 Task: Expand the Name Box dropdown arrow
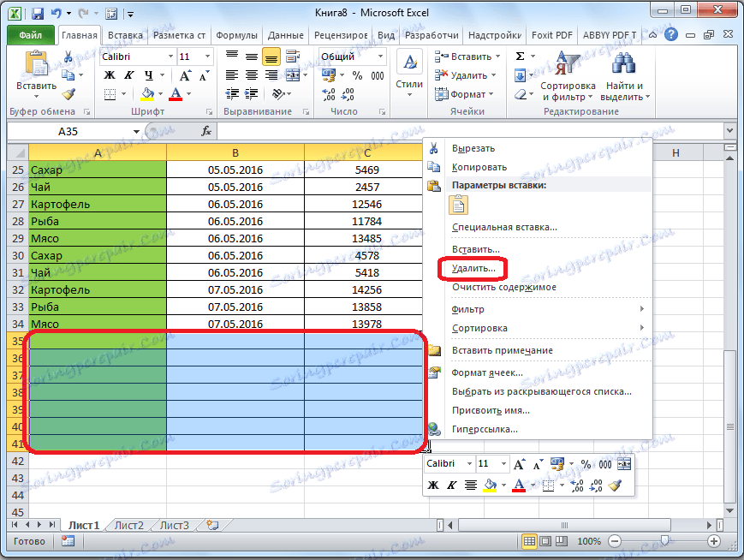coord(136,131)
